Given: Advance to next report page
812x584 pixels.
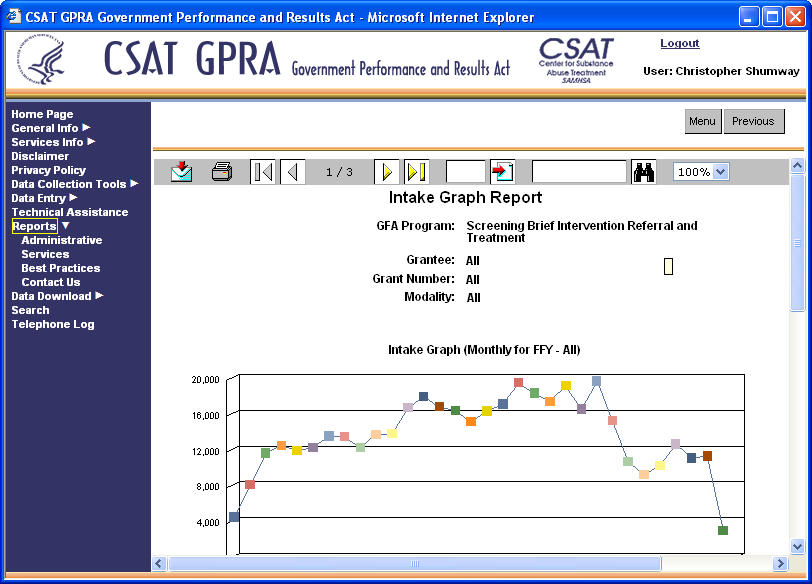Looking at the screenshot, I should (x=386, y=172).
